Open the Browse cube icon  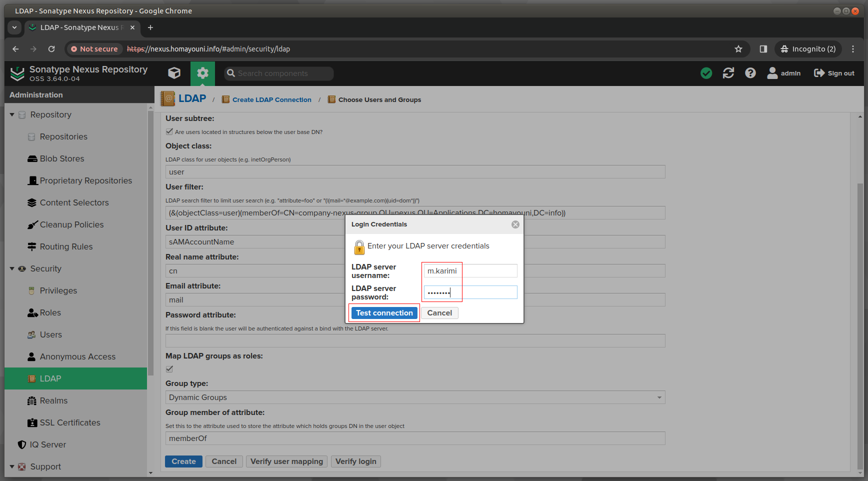174,73
